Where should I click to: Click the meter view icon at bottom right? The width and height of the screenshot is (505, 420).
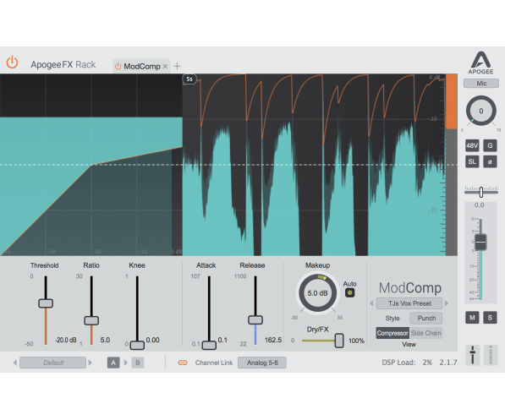point(491,355)
